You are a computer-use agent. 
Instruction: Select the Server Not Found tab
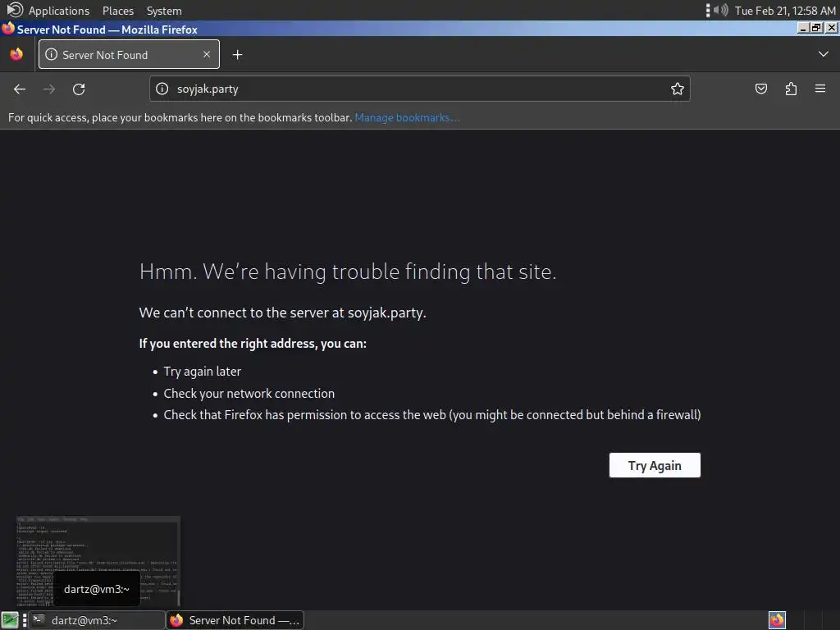point(129,54)
